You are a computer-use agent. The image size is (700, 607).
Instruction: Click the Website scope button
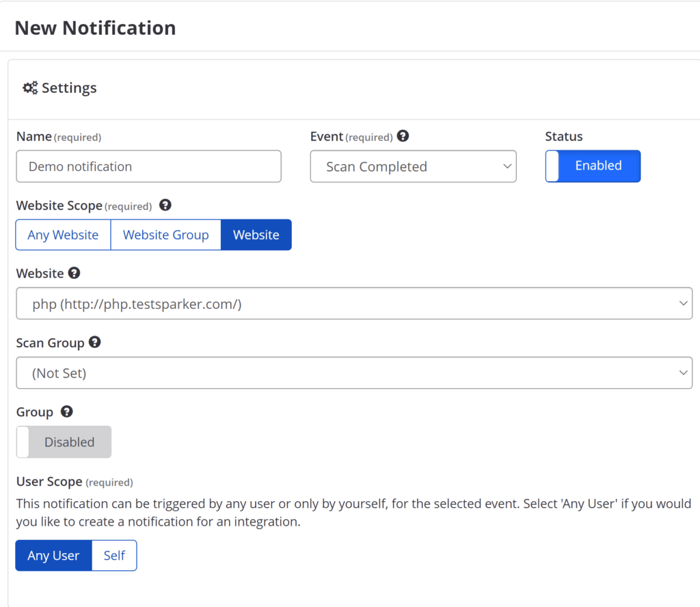pyautogui.click(x=256, y=234)
